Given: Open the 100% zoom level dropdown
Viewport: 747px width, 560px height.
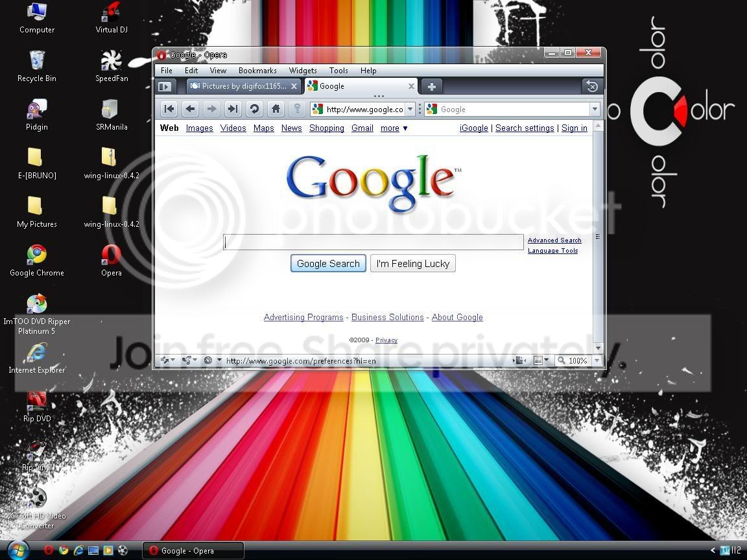Looking at the screenshot, I should tap(597, 360).
